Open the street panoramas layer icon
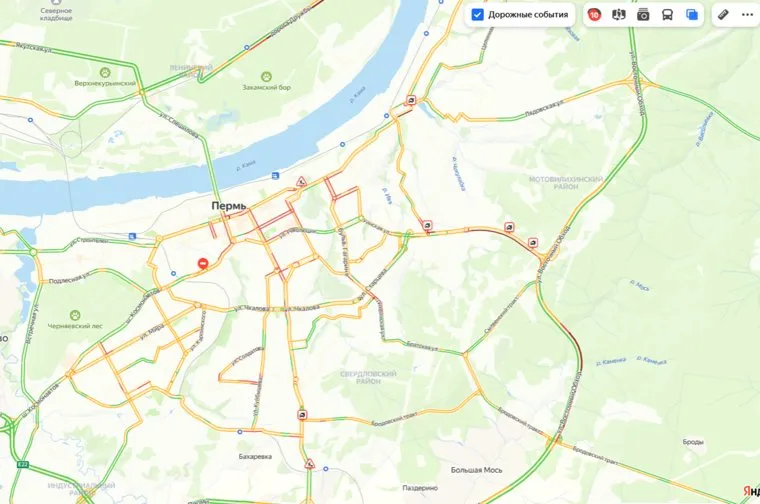 (x=618, y=15)
